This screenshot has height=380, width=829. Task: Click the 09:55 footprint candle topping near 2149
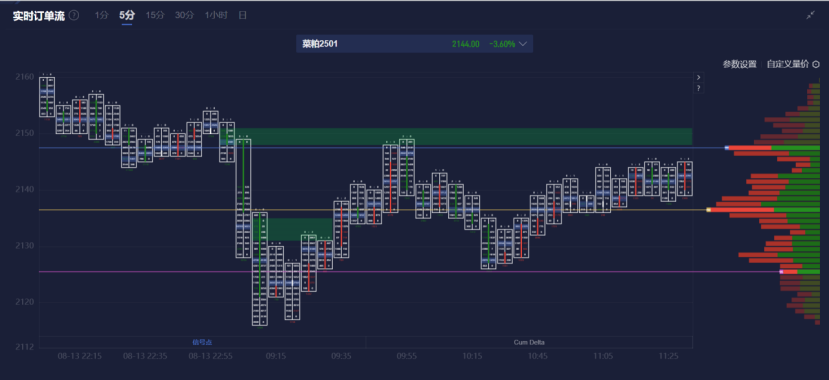coord(407,168)
